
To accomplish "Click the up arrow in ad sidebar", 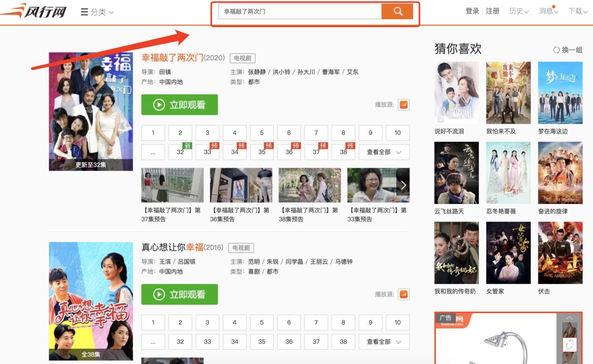I will click(569, 318).
